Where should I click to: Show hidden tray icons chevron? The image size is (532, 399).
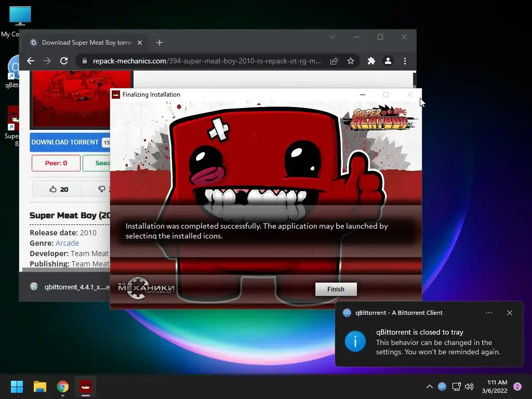(x=430, y=387)
